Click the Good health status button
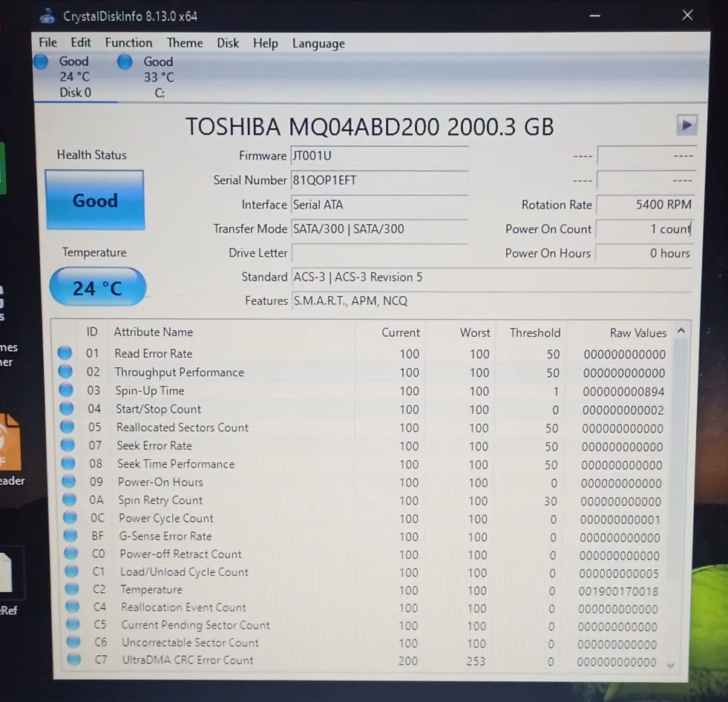Image resolution: width=728 pixels, height=702 pixels. tap(95, 200)
